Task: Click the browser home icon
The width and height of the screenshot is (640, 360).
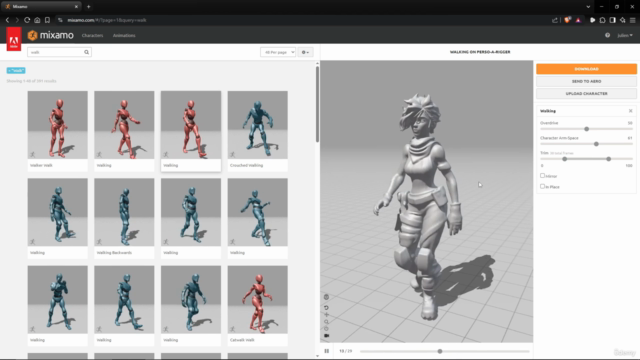Action: (x=37, y=20)
